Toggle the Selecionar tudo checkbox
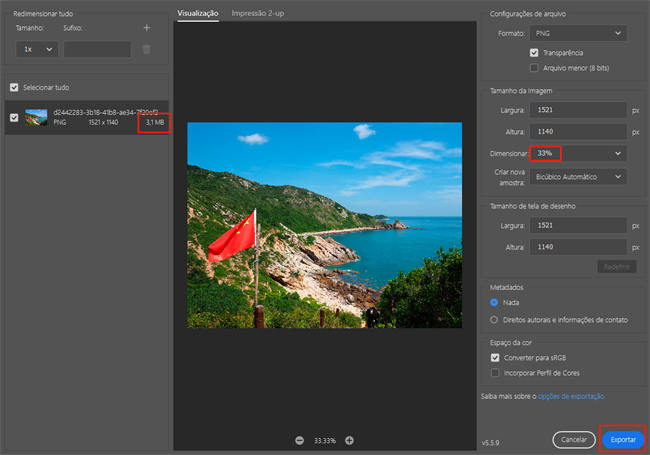 [x=14, y=87]
